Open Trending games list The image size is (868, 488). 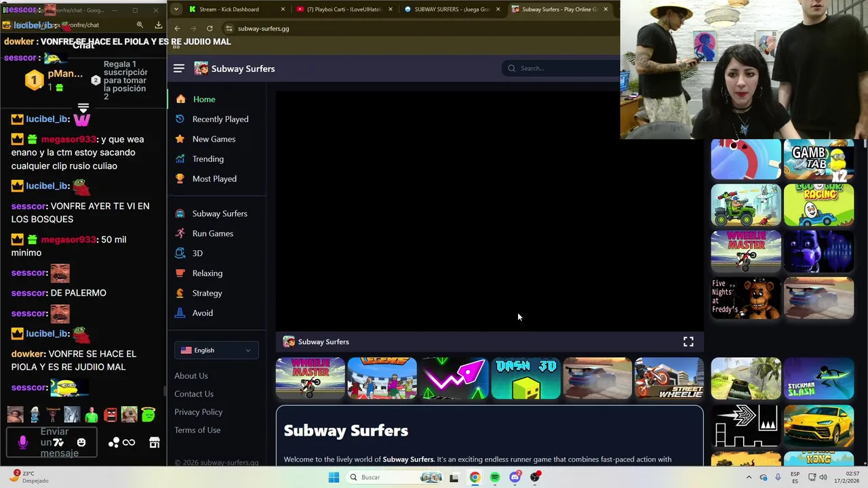[x=199, y=159]
